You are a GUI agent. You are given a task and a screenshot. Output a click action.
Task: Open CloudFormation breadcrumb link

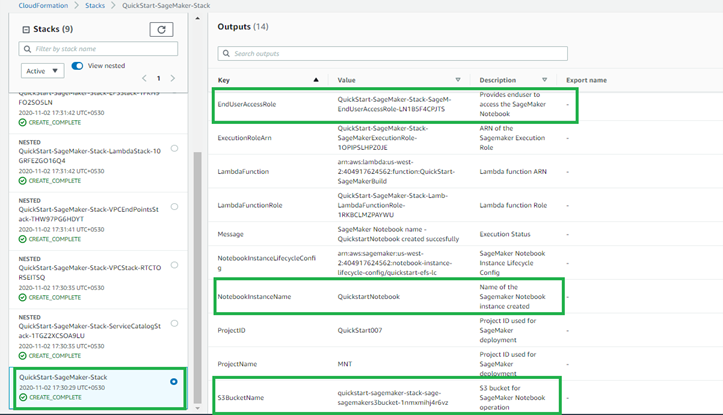tap(43, 6)
